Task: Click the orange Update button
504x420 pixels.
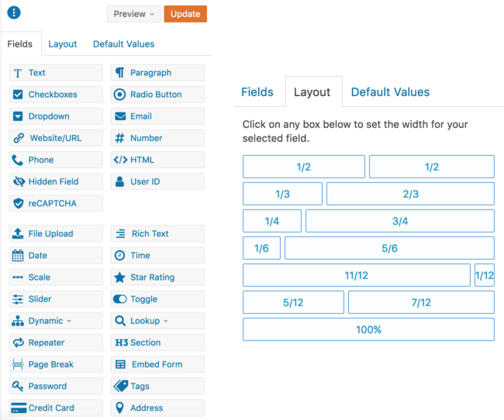Action: 185,14
